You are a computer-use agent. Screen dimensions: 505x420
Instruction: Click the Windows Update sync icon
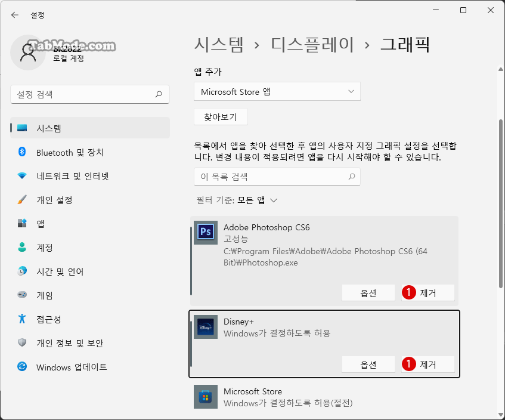tap(22, 366)
